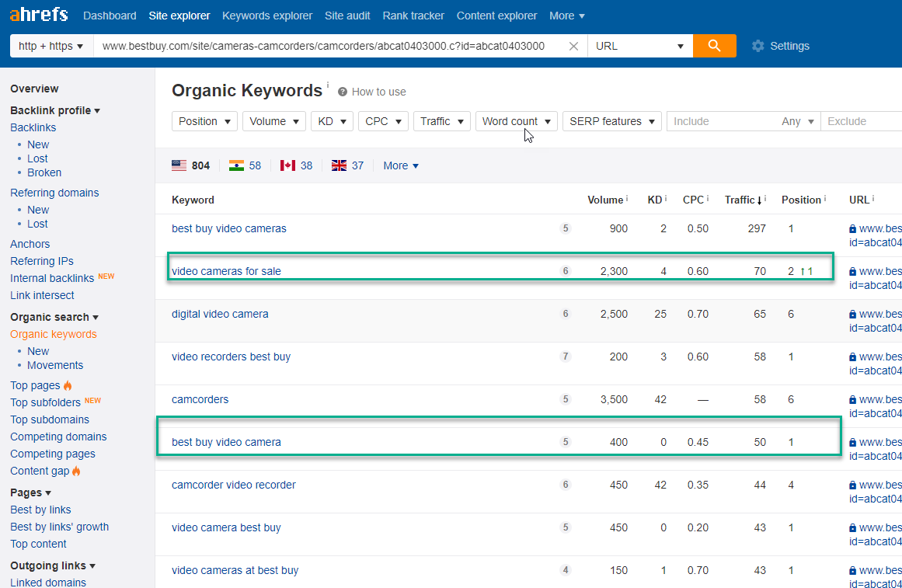Click the CPC column info icon
Viewport: 902px width, 588px height.
click(708, 198)
